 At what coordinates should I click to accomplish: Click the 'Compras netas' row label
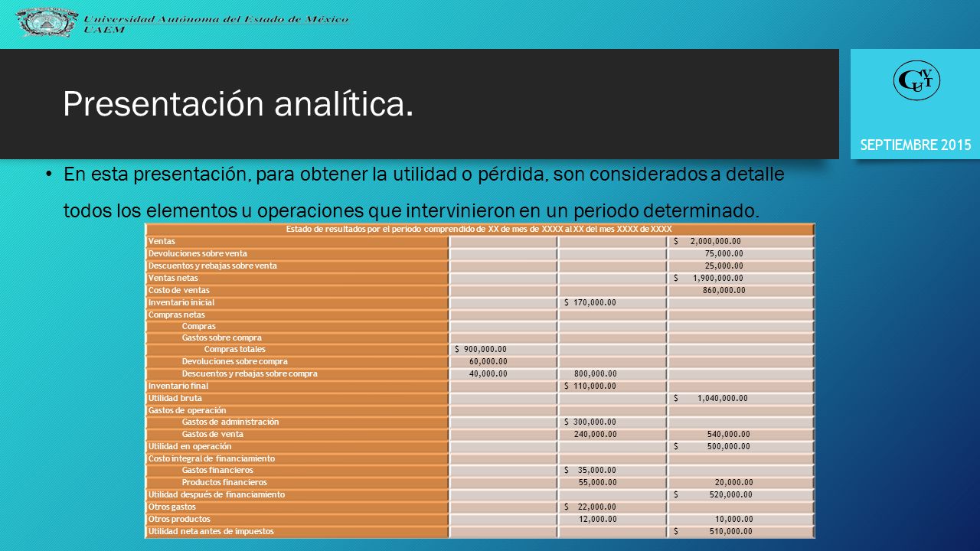tap(176, 315)
